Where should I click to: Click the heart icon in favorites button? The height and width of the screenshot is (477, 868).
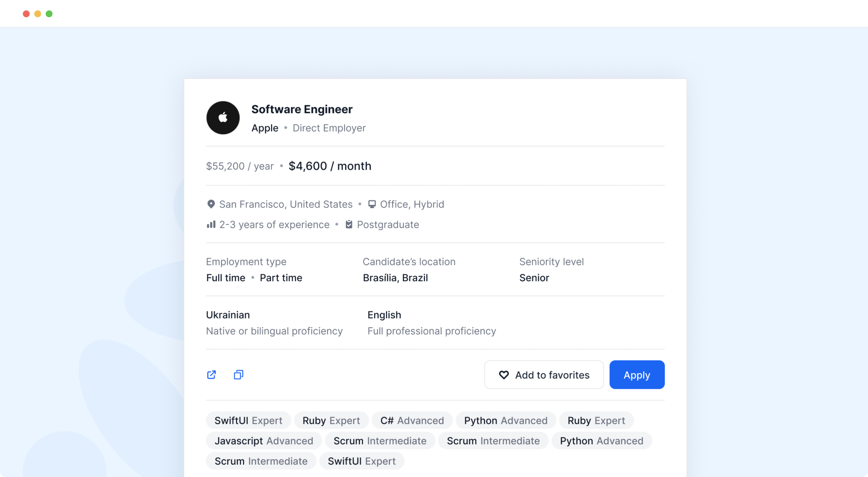click(504, 375)
